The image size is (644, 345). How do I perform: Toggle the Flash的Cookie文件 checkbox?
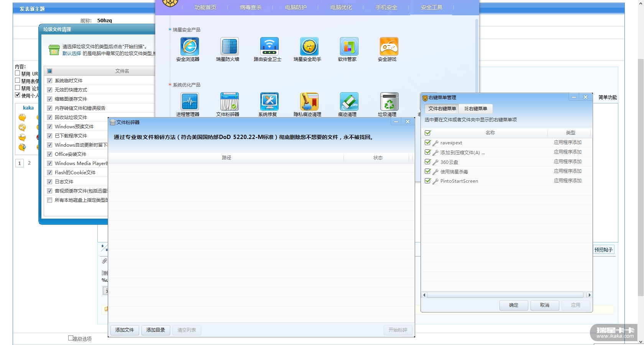click(49, 173)
